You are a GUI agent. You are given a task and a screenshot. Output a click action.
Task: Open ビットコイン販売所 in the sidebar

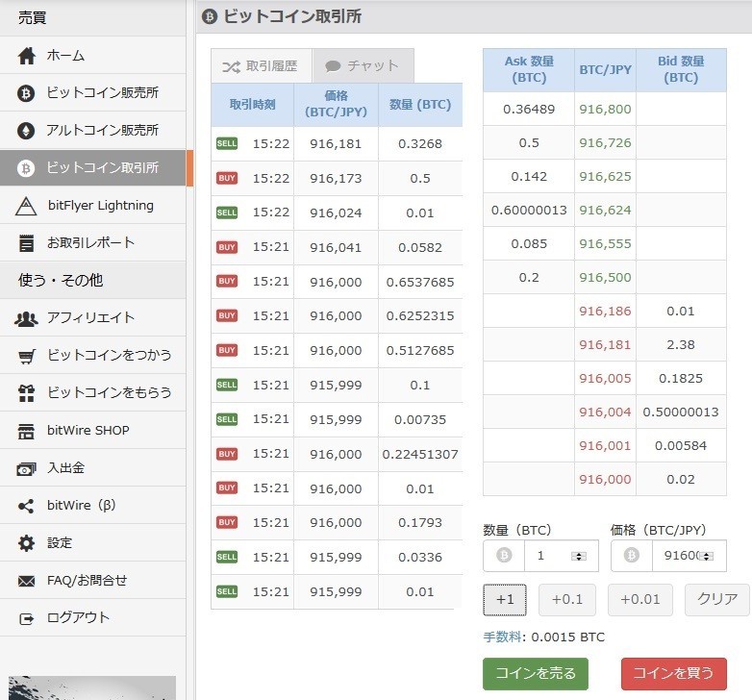tap(102, 93)
